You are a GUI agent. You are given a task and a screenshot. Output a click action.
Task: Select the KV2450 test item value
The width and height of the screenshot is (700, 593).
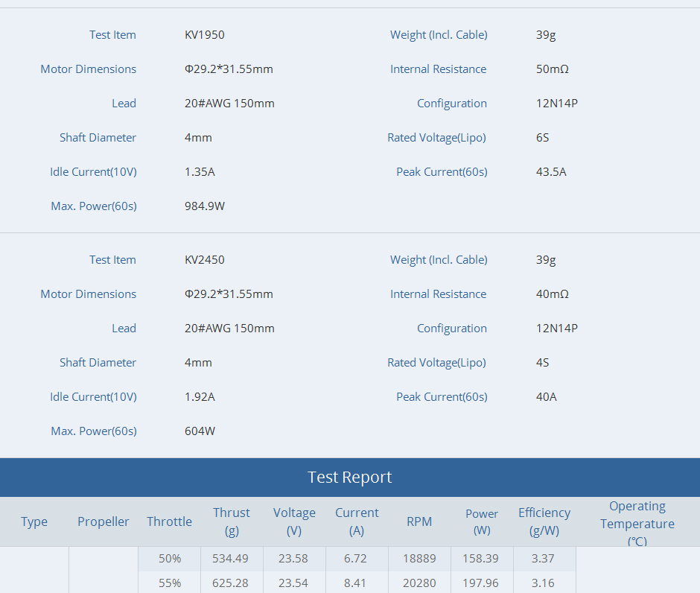pyautogui.click(x=205, y=260)
